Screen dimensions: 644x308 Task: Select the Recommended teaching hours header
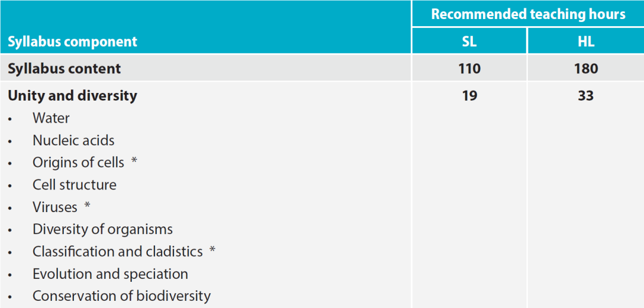[528, 14]
